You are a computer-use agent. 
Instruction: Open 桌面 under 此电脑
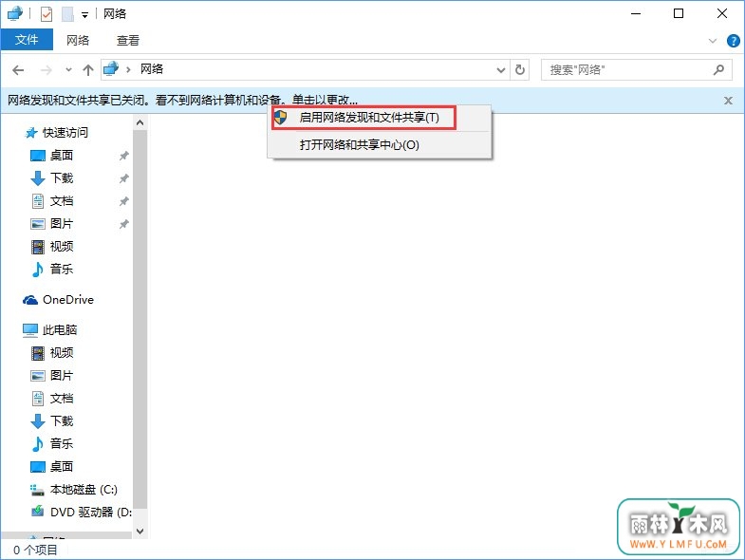click(62, 466)
